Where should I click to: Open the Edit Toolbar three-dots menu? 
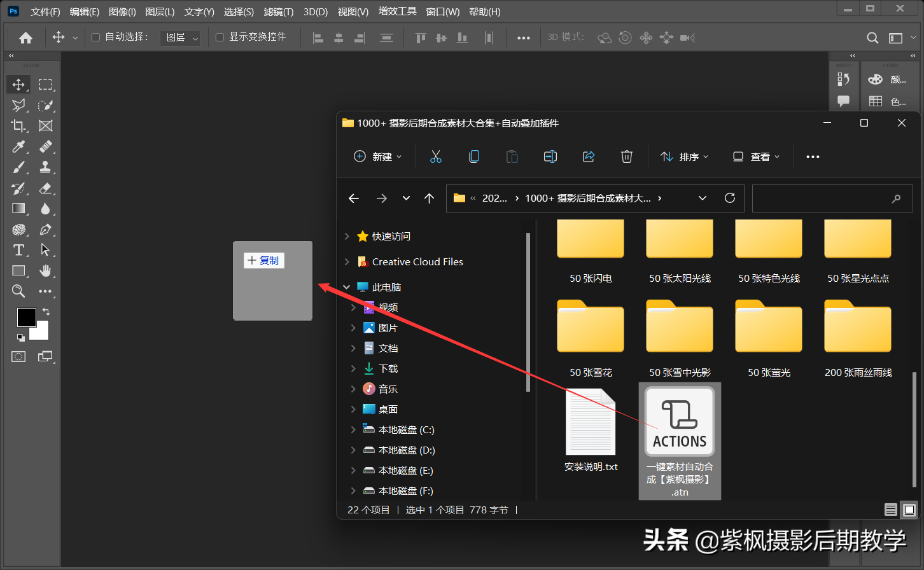(45, 291)
